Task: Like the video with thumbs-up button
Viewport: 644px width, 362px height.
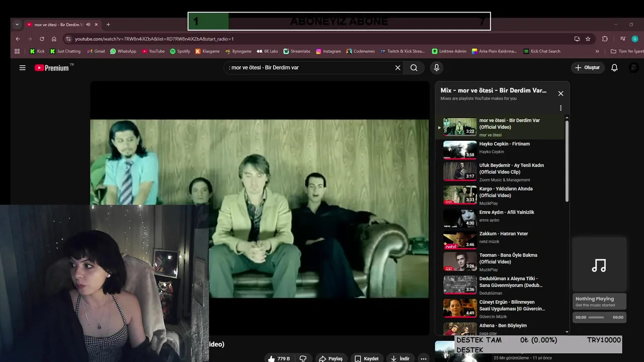Action: 279,358
